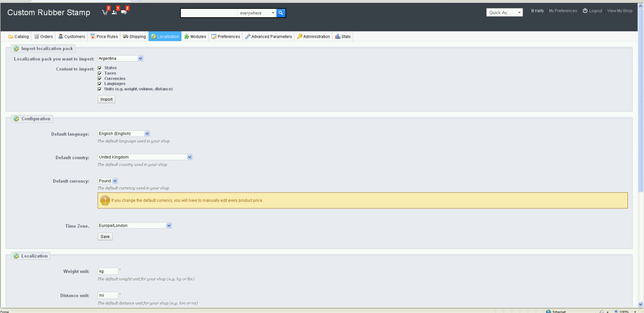Image resolution: width=644 pixels, height=313 pixels.
Task: Click the Localization section globe icon
Action: (x=16, y=256)
